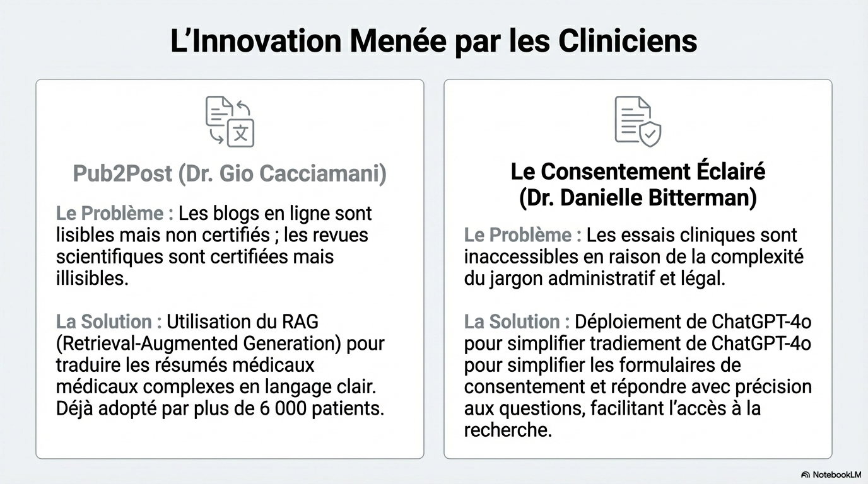Click the Le Consentement Éclairé heading
The width and height of the screenshot is (868, 484).
coord(638,171)
